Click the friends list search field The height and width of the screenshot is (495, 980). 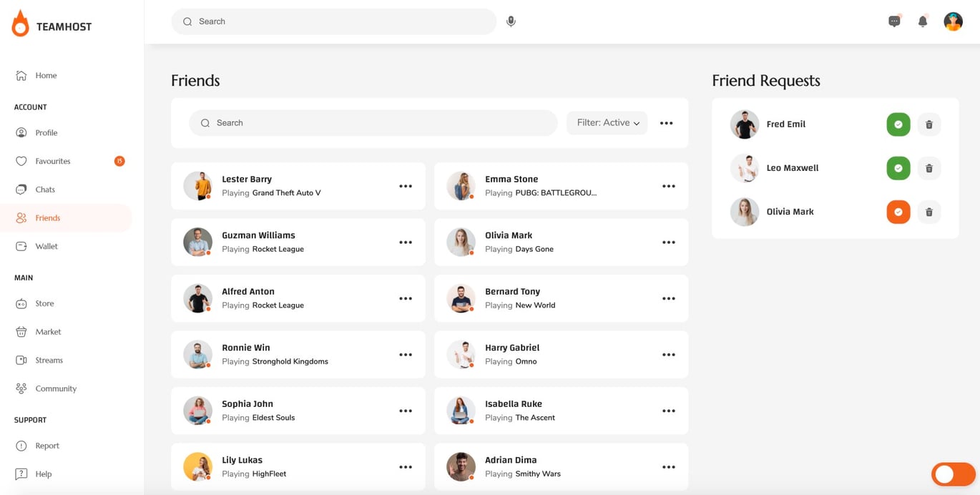point(373,123)
